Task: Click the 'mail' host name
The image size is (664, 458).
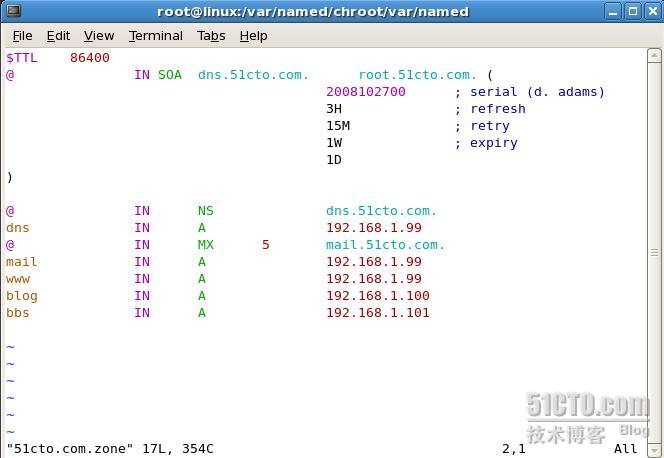Action: click(x=22, y=262)
